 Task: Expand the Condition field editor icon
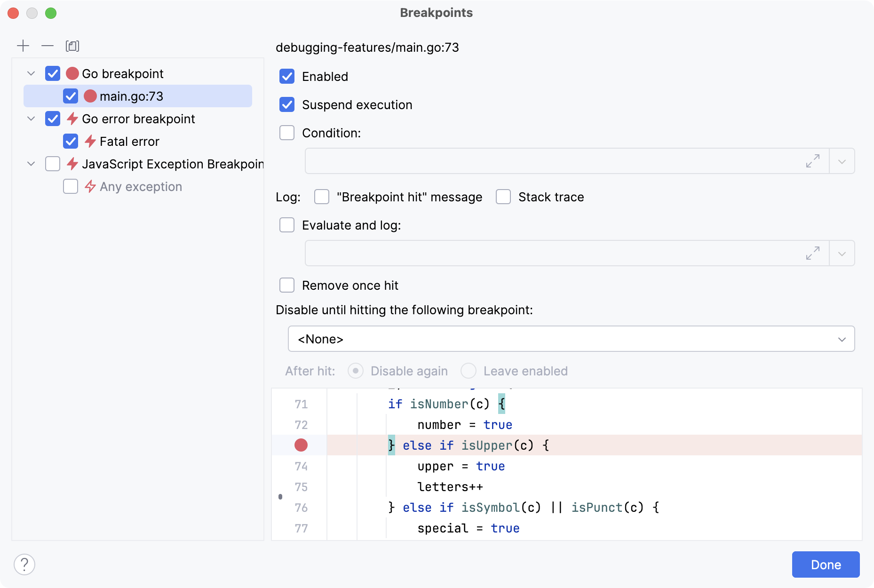coord(812,161)
